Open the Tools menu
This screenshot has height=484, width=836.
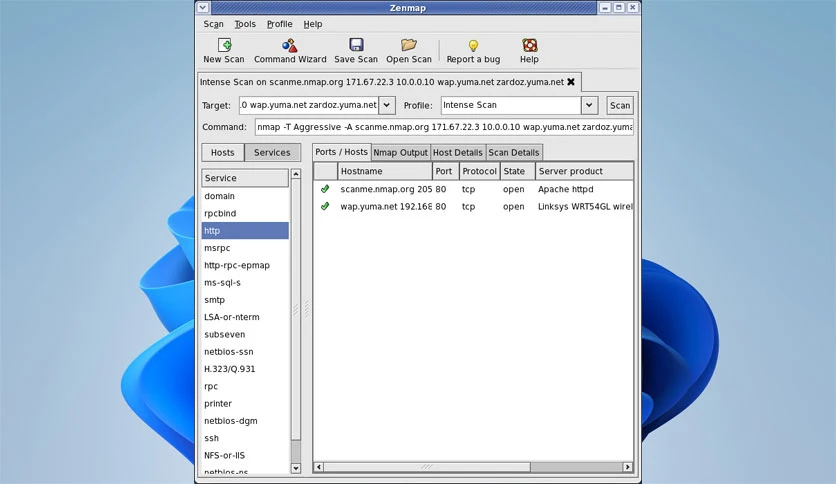245,24
